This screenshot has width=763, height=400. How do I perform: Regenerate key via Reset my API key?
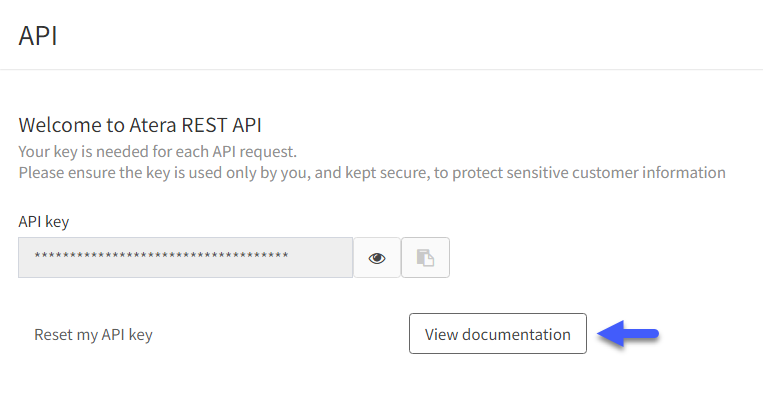[93, 335]
